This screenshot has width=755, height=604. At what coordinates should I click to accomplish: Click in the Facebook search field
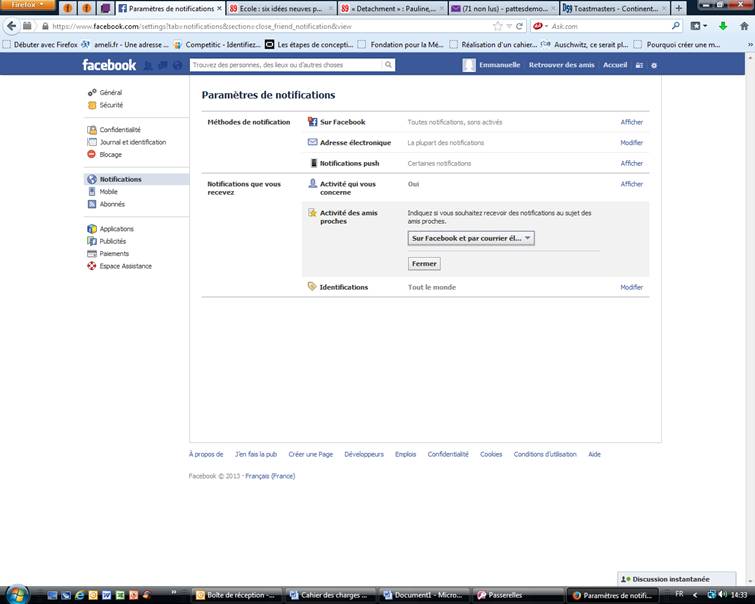click(286, 65)
